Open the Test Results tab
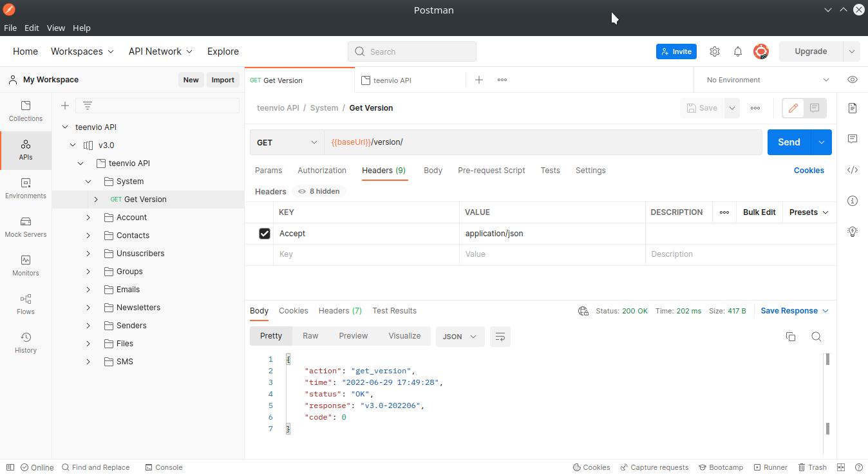 pos(394,311)
